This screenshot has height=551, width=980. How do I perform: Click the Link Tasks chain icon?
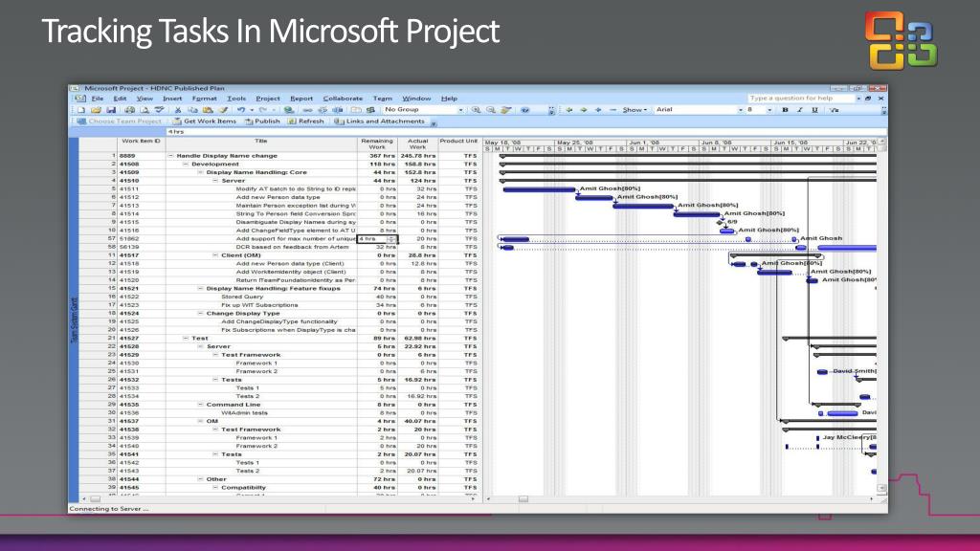pyautogui.click(x=307, y=110)
